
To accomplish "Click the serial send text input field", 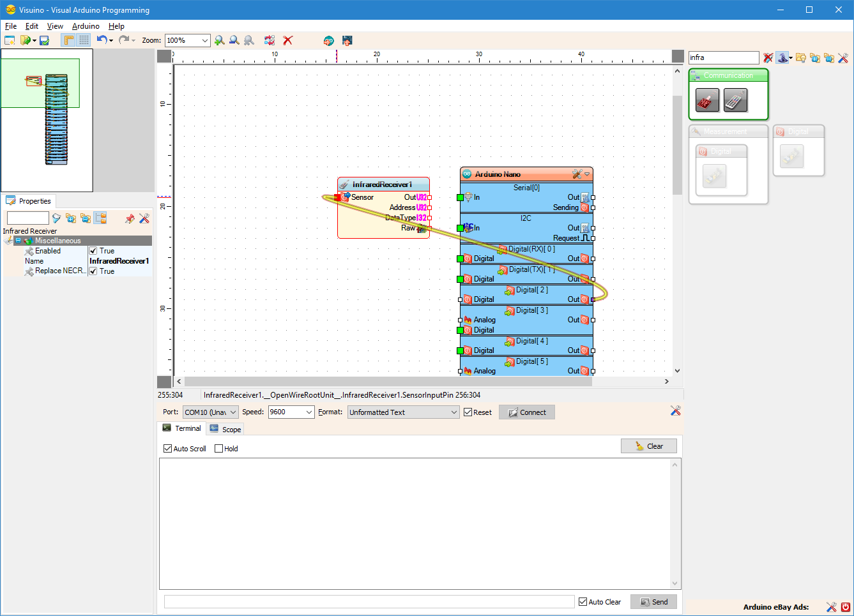I will click(369, 602).
